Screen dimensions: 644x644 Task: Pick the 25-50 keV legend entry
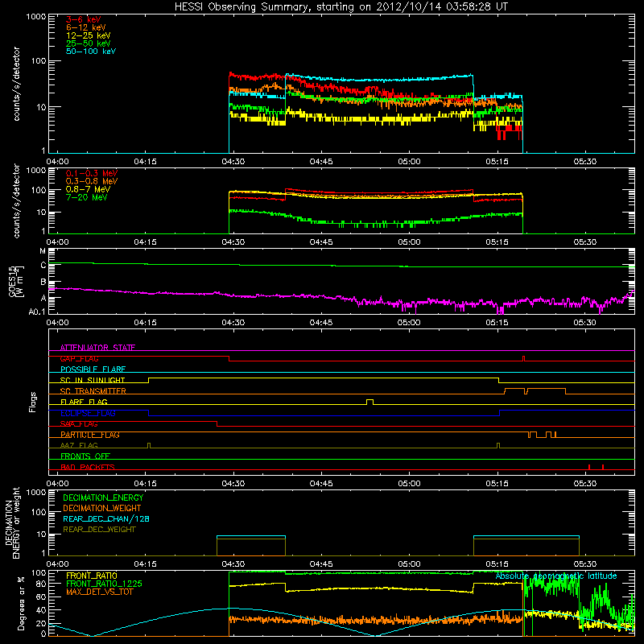[88, 43]
